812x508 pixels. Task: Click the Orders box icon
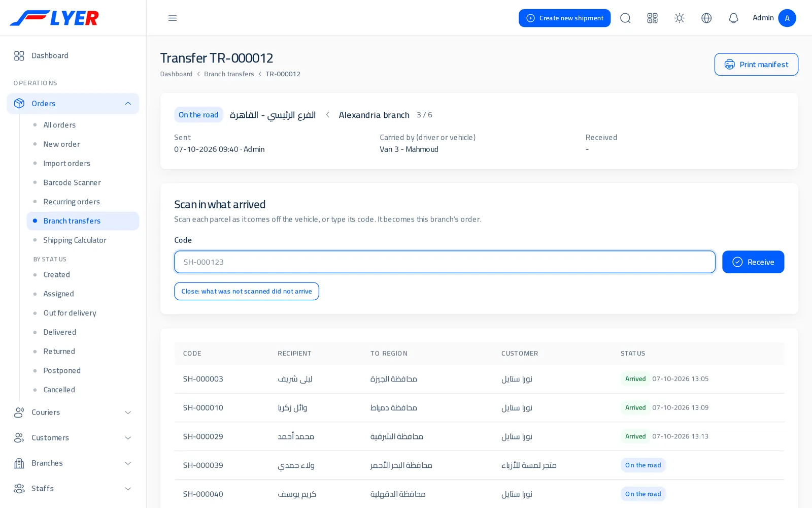click(x=19, y=103)
